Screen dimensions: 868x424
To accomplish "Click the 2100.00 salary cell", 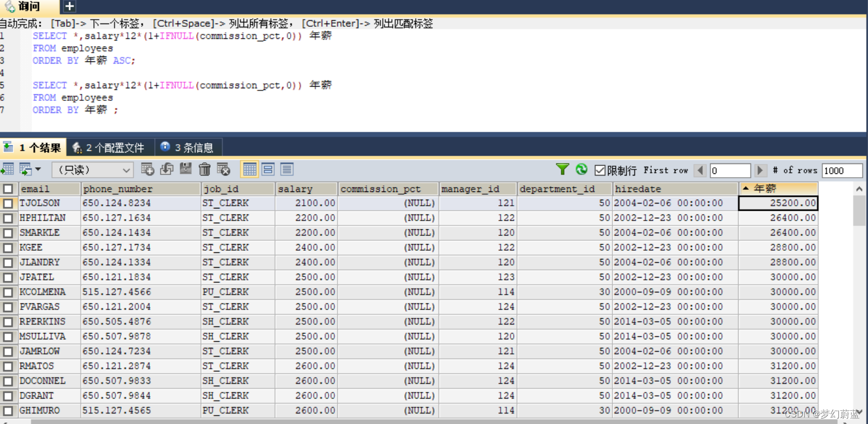I will coord(307,203).
